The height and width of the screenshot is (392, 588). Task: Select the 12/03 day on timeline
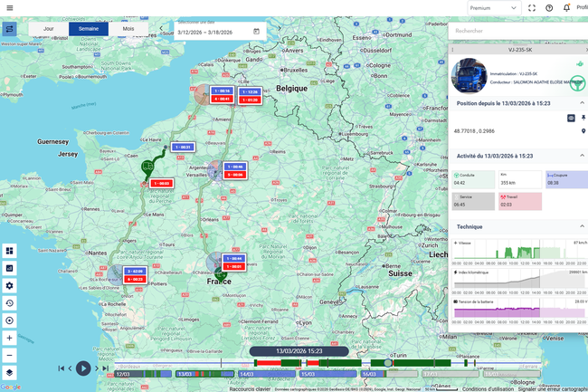point(143,374)
